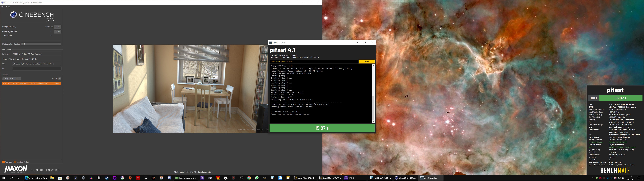This screenshot has height=181, width=644.
Task: Launch Epic Games from the taskbar
Action: [x=99, y=178]
